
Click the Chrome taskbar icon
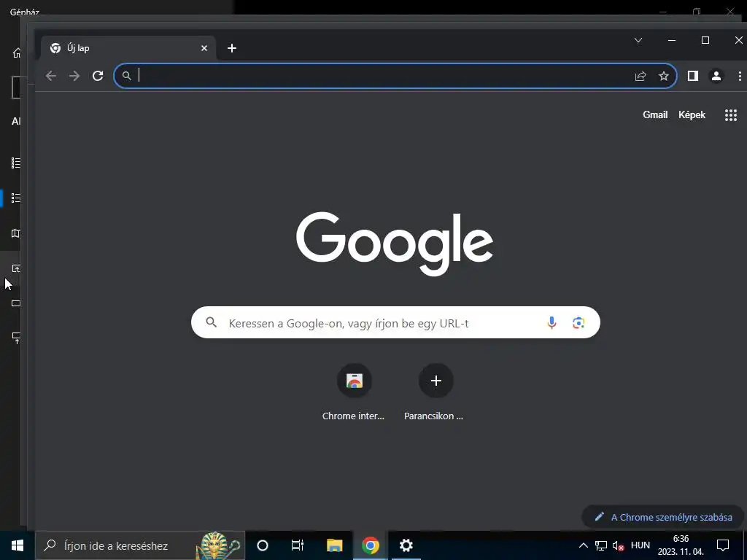click(370, 545)
